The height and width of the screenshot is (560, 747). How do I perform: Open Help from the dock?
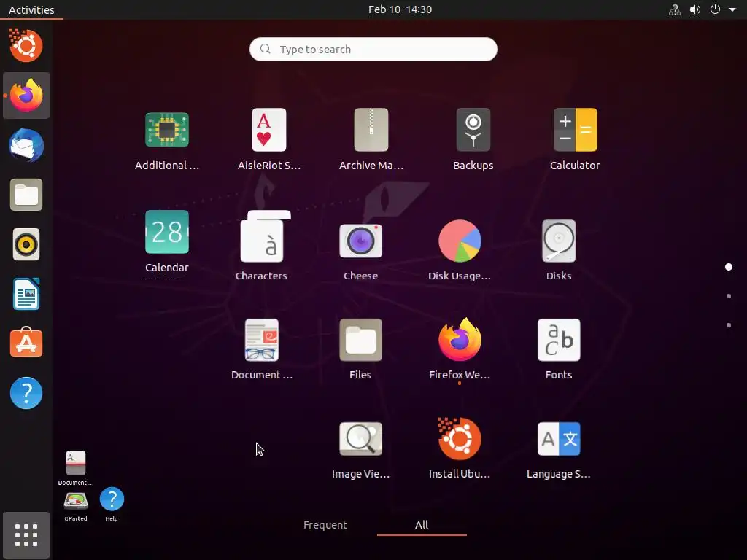coord(26,393)
